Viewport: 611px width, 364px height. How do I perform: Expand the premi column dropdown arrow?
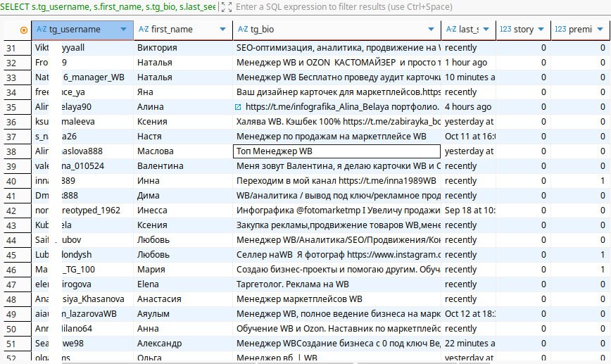tap(596, 30)
